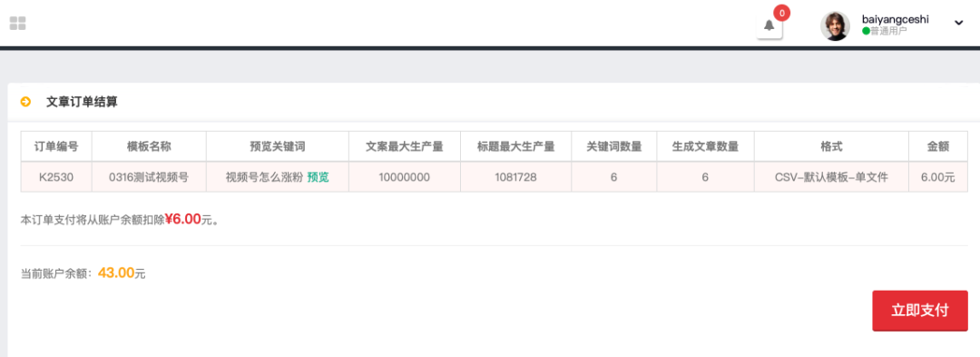Click the 6 under 生成文章数量
Viewport: 980px width, 357px height.
pos(705,177)
